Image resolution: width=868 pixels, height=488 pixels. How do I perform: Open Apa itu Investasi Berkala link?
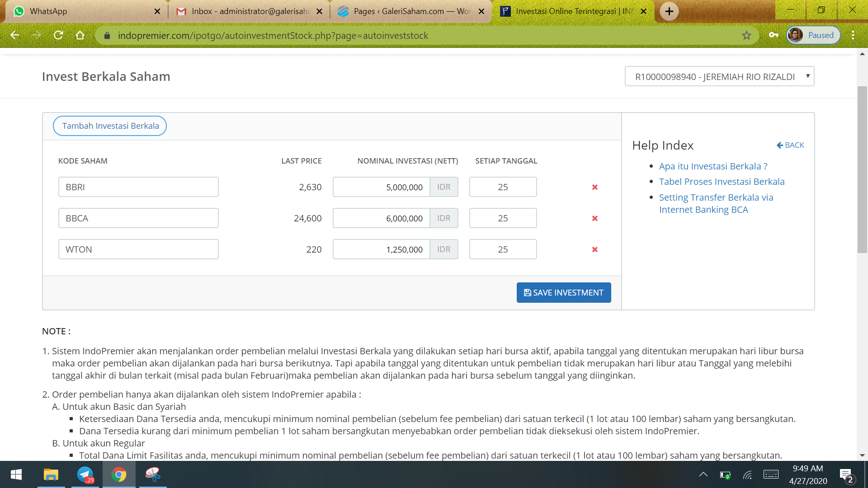coord(713,166)
